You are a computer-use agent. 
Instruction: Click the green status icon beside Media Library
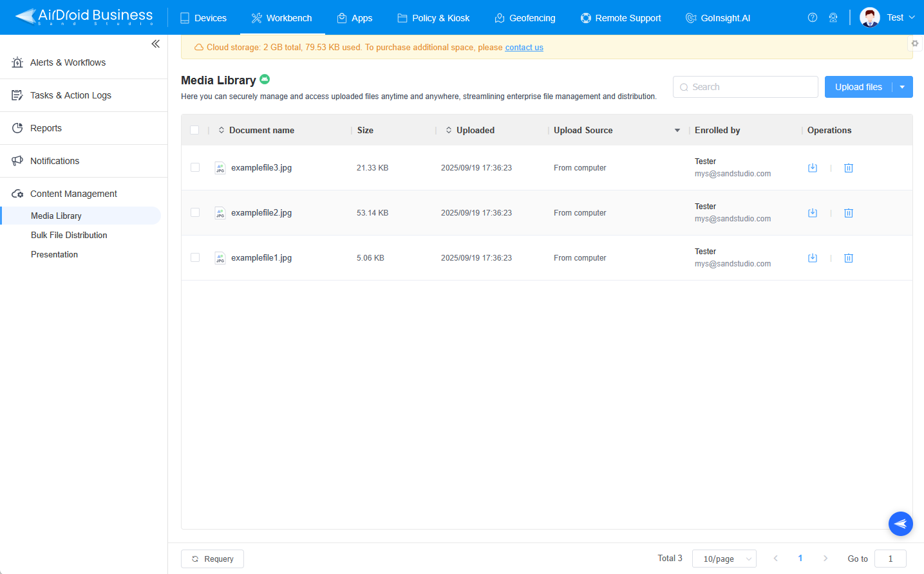click(265, 79)
